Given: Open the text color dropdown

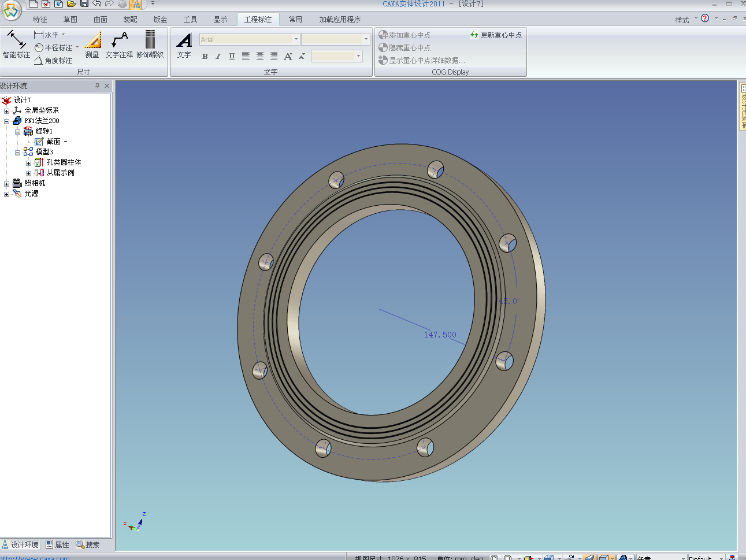Looking at the screenshot, I should click(358, 56).
